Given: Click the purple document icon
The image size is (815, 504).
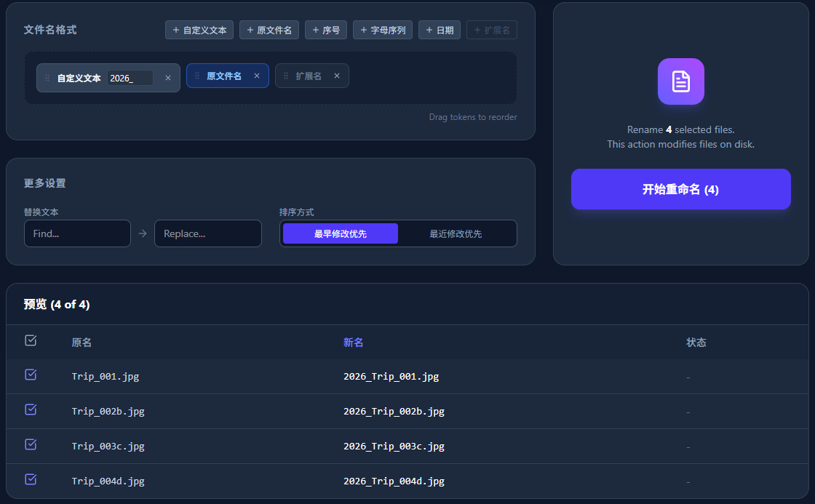Looking at the screenshot, I should tap(681, 81).
